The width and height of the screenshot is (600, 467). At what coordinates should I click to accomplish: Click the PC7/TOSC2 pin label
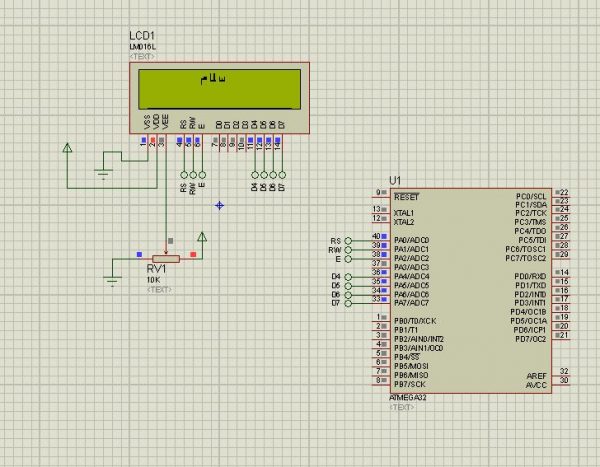tap(526, 258)
